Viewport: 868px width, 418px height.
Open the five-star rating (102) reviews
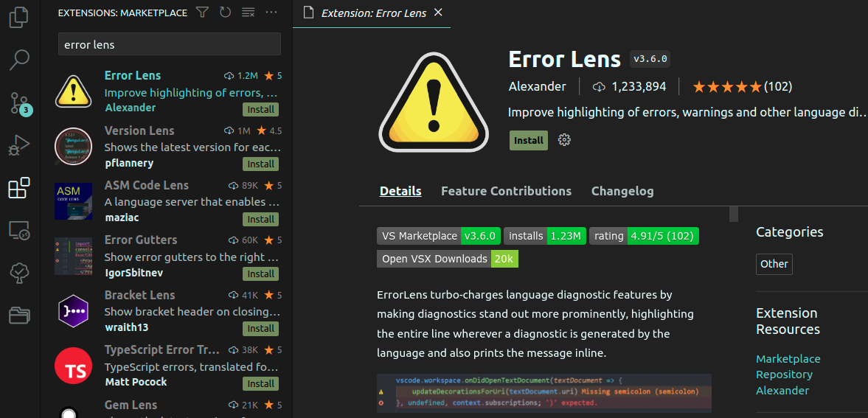pos(743,86)
